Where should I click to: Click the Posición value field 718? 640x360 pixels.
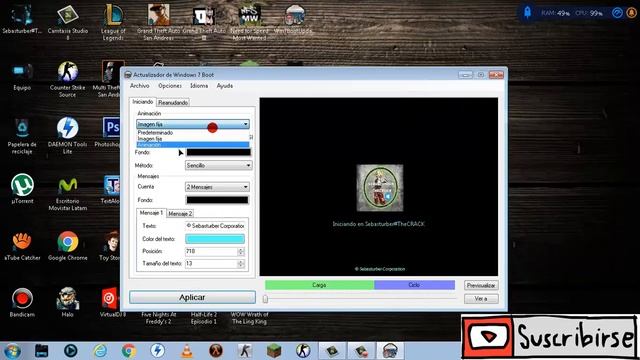click(x=211, y=251)
